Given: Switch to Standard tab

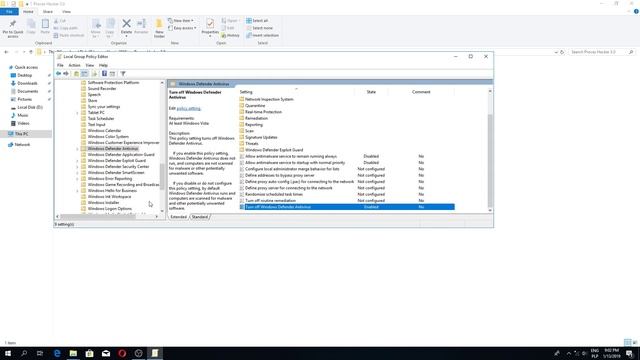Looking at the screenshot, I should [200, 217].
